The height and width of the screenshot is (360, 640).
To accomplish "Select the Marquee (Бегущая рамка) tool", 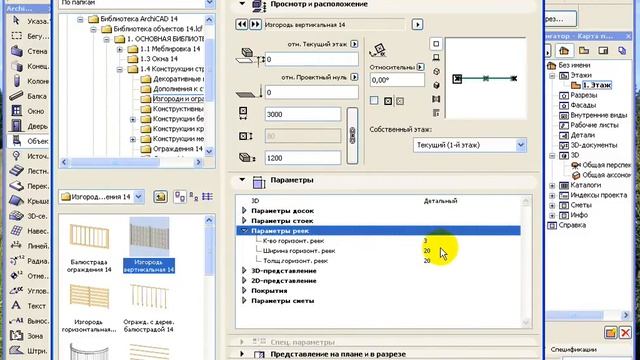I will pos(29,36).
